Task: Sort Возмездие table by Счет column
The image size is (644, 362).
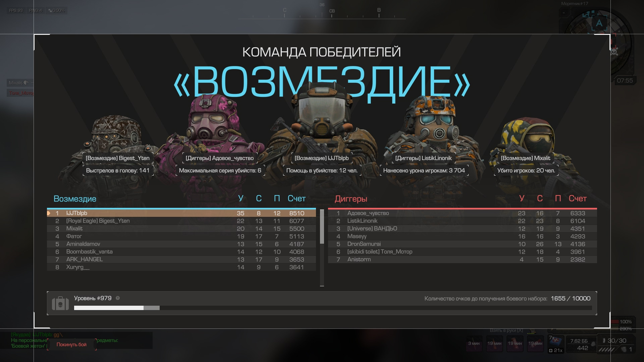Action: tap(297, 198)
